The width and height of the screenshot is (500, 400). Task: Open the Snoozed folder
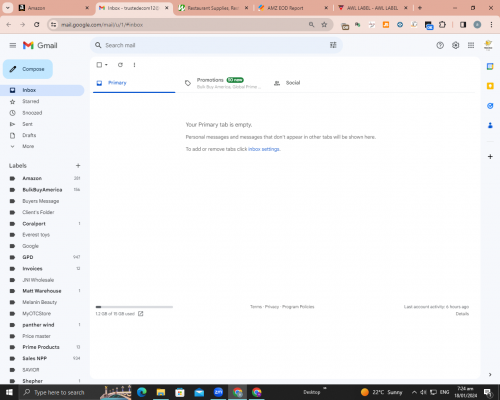[32, 113]
